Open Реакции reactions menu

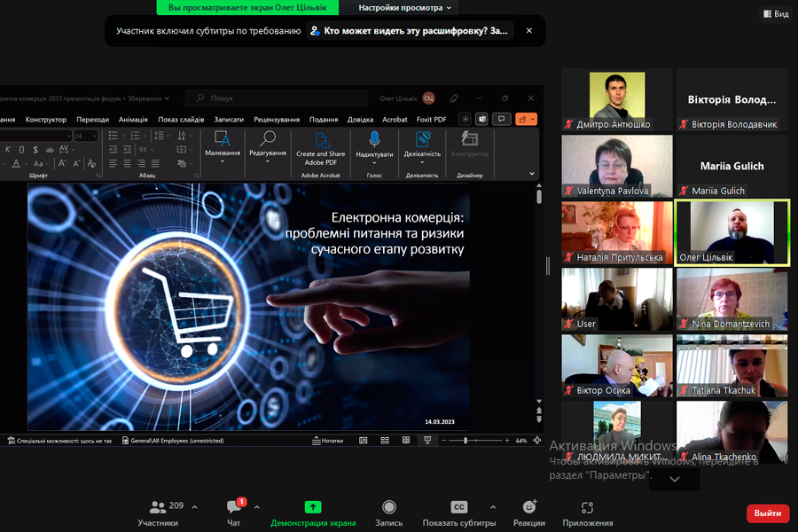point(528,512)
